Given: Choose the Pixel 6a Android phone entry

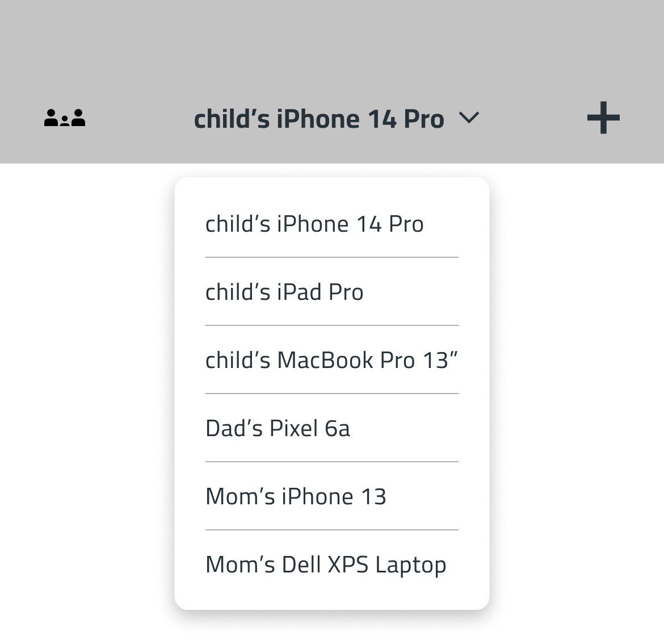Looking at the screenshot, I should pos(278,428).
